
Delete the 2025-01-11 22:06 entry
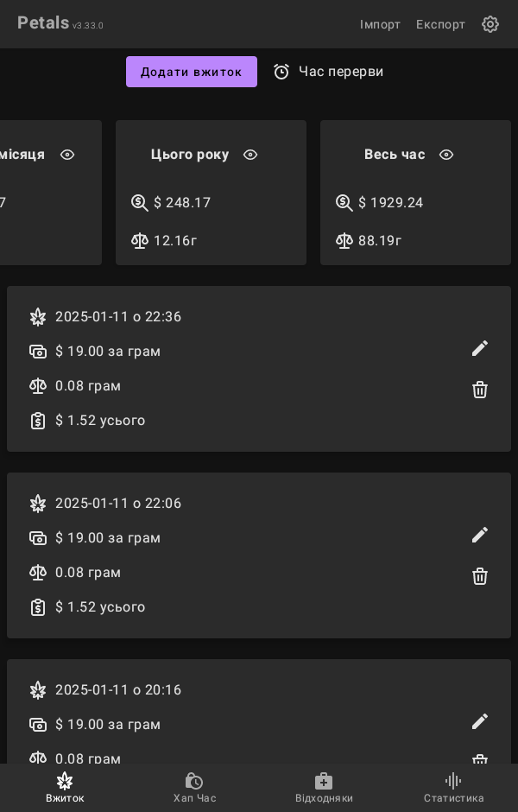480,576
